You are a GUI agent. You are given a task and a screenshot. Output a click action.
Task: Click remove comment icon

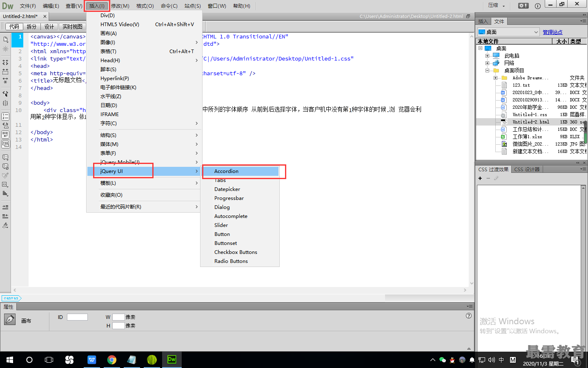tap(5, 166)
